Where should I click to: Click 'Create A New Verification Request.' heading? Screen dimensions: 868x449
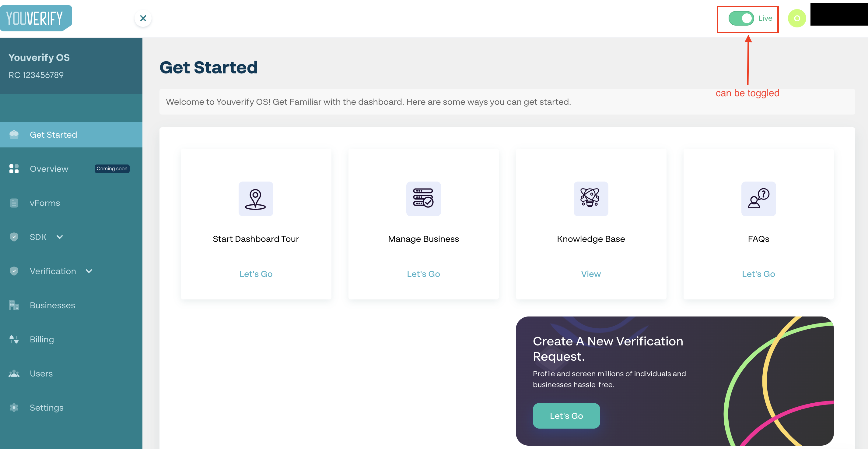(x=608, y=348)
